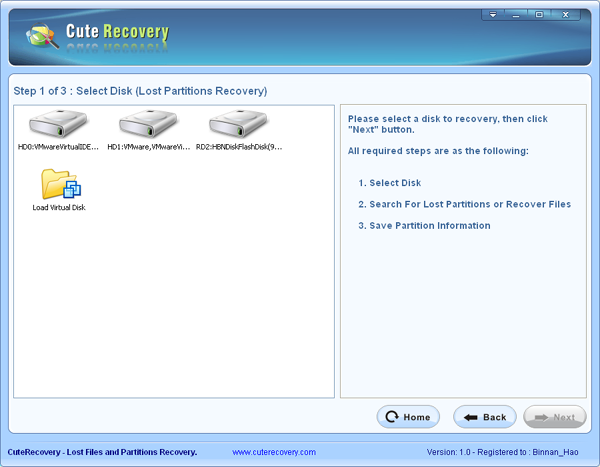Go Back to the previous step
Screen dimensions: 600x467
tap(485, 417)
